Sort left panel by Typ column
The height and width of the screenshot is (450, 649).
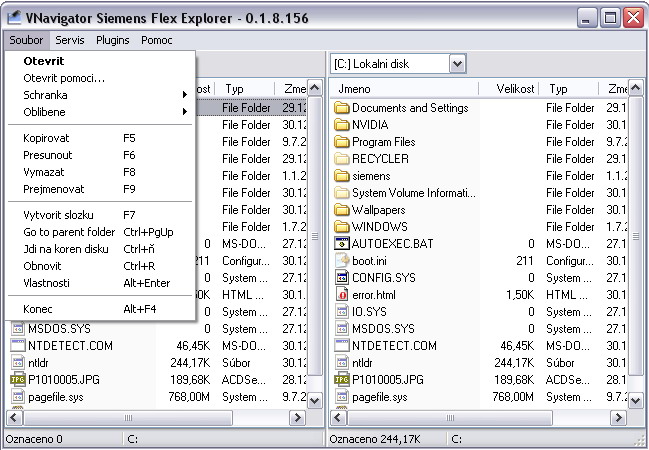[245, 89]
